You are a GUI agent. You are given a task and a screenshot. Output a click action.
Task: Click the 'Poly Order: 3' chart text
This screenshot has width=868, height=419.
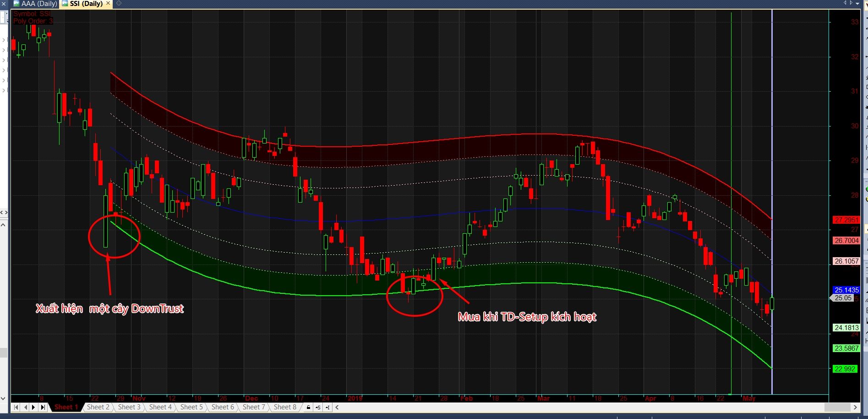click(x=33, y=21)
